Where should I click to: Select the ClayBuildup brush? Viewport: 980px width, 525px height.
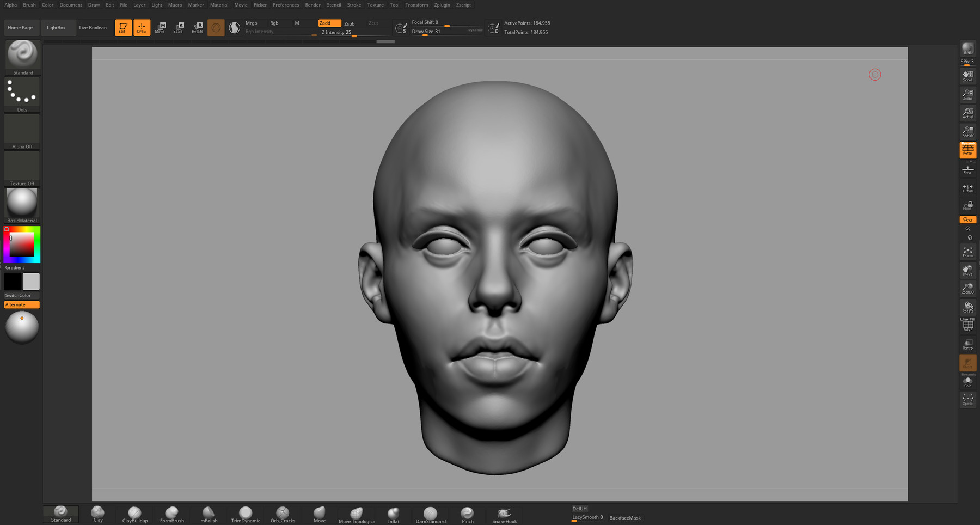point(134,514)
